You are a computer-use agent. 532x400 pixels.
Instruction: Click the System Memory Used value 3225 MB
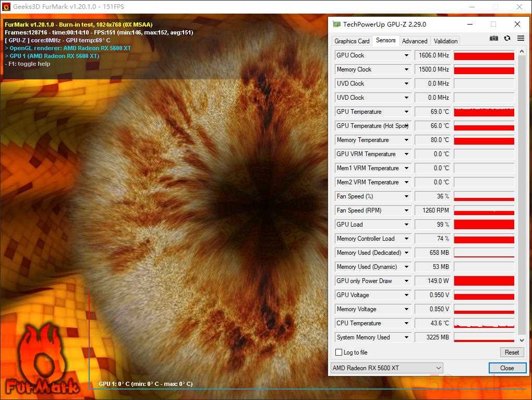[433, 337]
